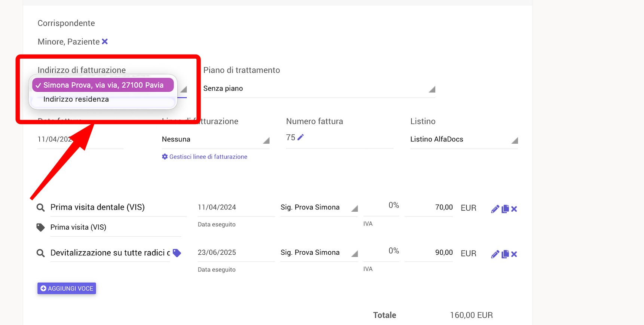Screen dimensions: 644x325
Task: Duplicate the 90,00 EUR line item
Action: (x=505, y=254)
